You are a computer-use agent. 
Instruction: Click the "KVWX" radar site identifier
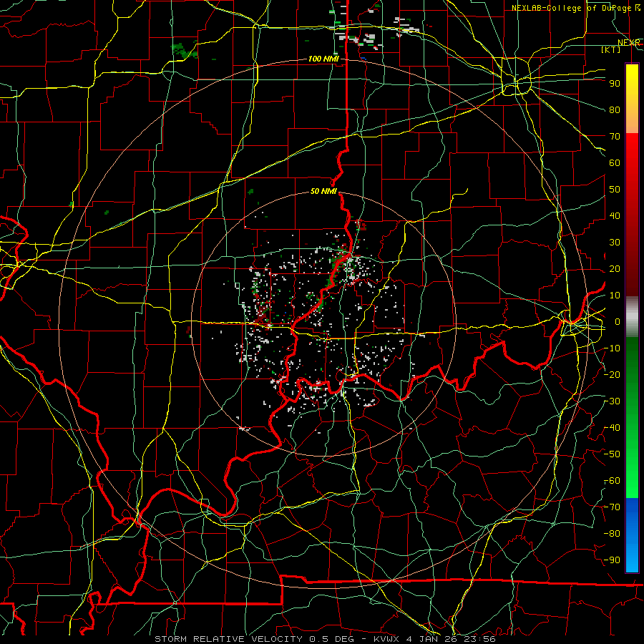tap(386, 639)
